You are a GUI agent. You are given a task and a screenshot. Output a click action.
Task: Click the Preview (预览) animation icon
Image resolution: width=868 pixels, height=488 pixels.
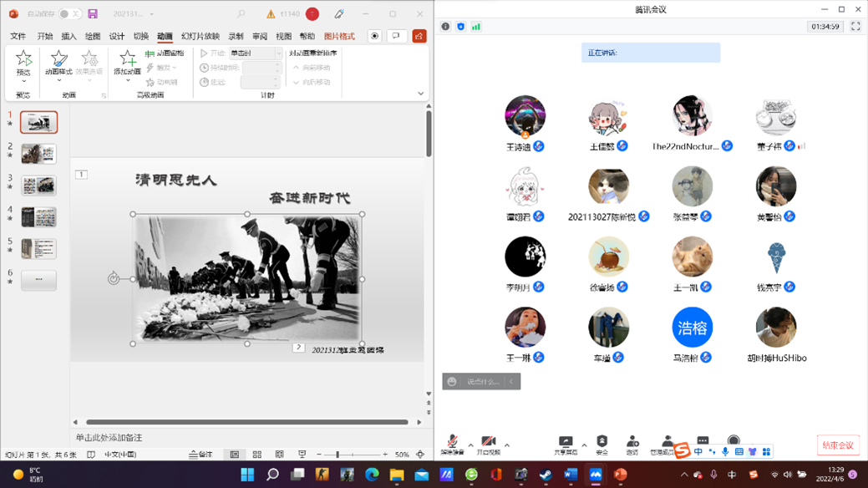[x=23, y=59]
